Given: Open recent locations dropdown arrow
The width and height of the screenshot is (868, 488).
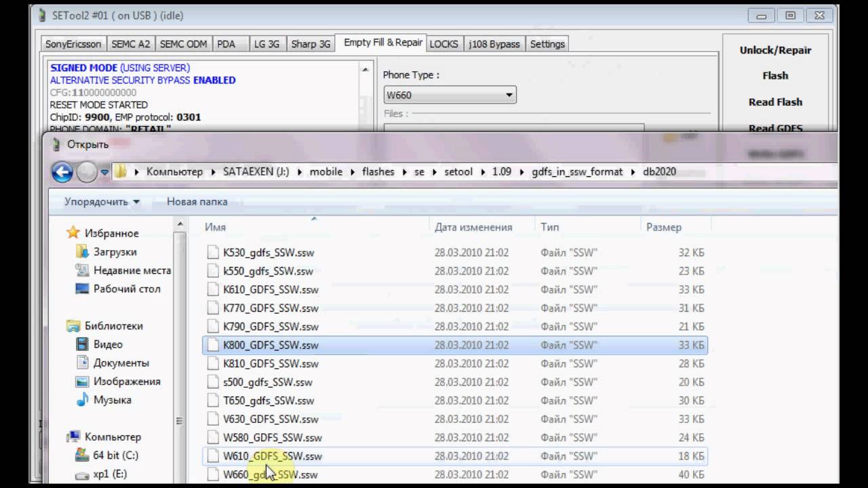Looking at the screenshot, I should (x=104, y=172).
